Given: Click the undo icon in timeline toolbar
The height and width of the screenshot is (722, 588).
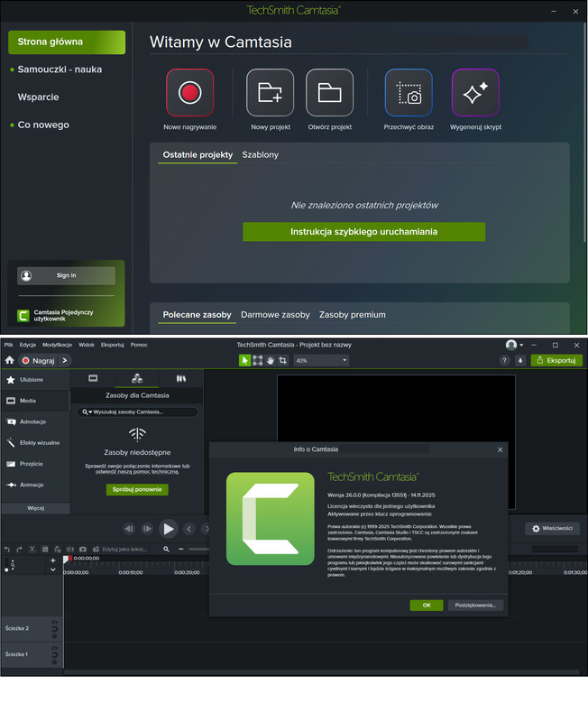Looking at the screenshot, I should [7, 550].
